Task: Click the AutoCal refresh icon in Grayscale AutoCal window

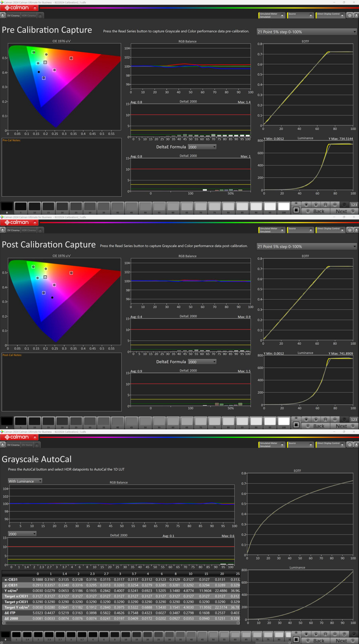Action: (344, 634)
